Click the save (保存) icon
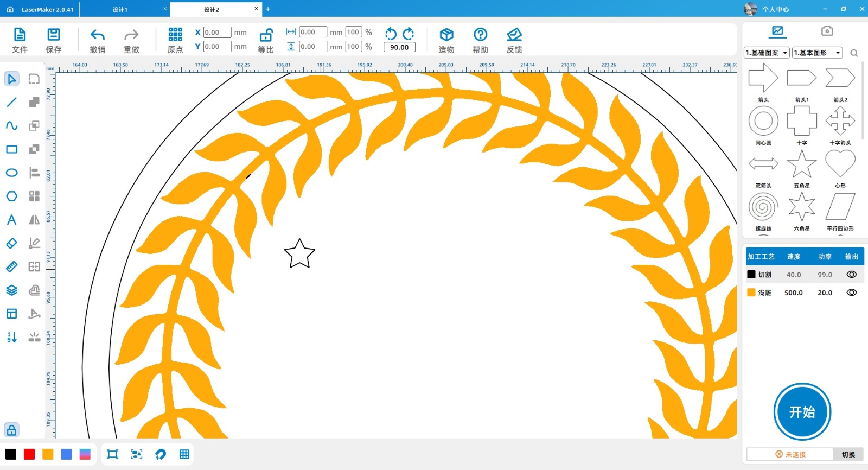Viewport: 868px width, 470px height. pyautogui.click(x=53, y=35)
